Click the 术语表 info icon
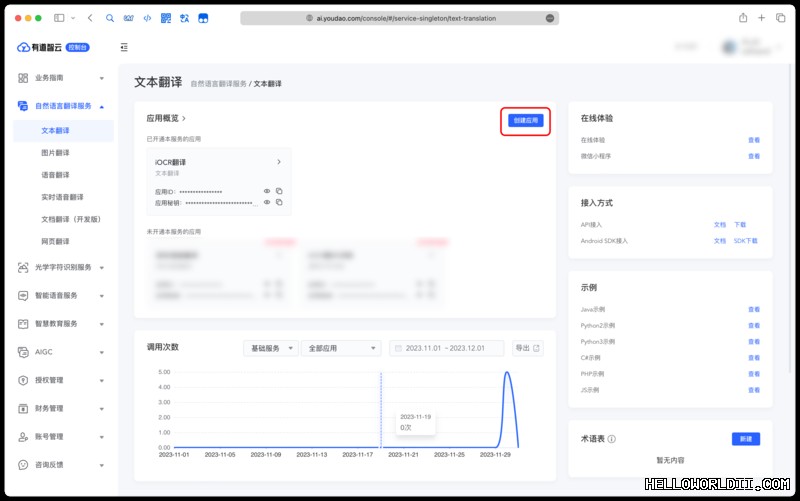Image resolution: width=800 pixels, height=501 pixels. (611, 439)
